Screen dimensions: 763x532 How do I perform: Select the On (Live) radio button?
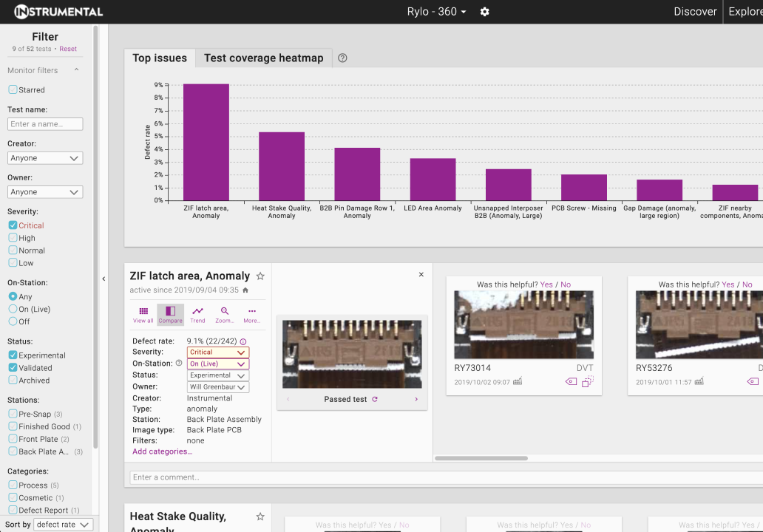pos(13,309)
